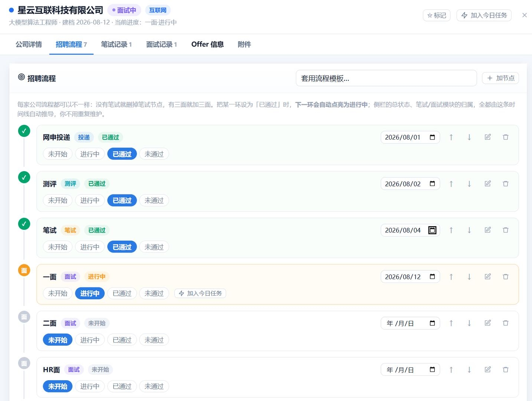
Task: Click the 一面 date input 2026/08/12
Action: [x=410, y=277]
